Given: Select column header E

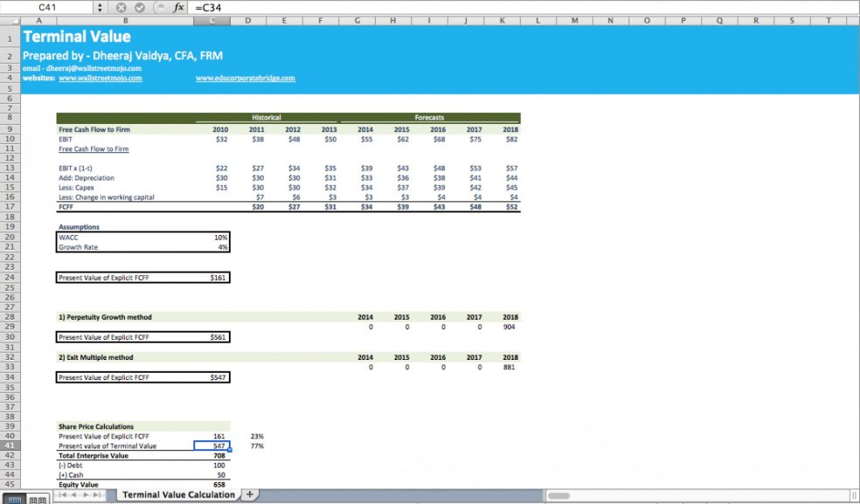Looking at the screenshot, I should pyautogui.click(x=284, y=19).
